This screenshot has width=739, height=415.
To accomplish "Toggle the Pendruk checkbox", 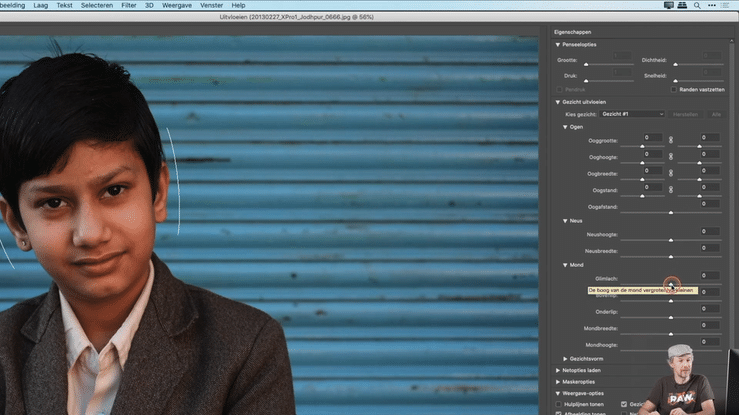I will tap(559, 90).
